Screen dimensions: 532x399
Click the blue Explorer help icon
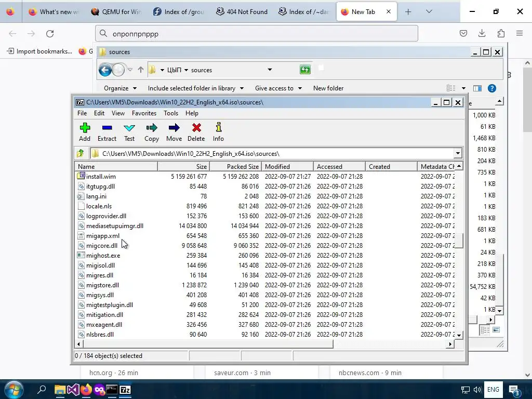click(x=491, y=88)
